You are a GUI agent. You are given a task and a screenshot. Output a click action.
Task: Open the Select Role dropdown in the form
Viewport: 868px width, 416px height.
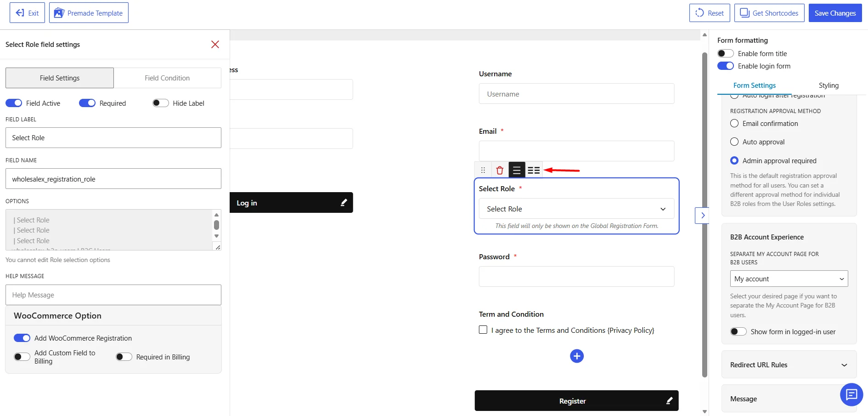[576, 209]
